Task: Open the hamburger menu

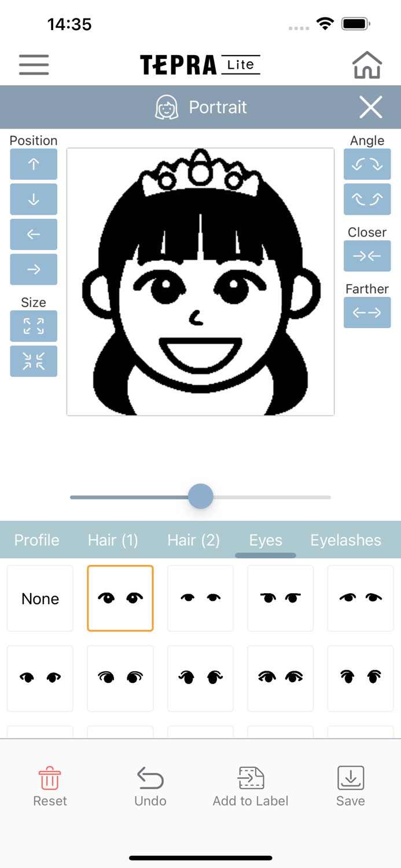Action: coord(34,64)
